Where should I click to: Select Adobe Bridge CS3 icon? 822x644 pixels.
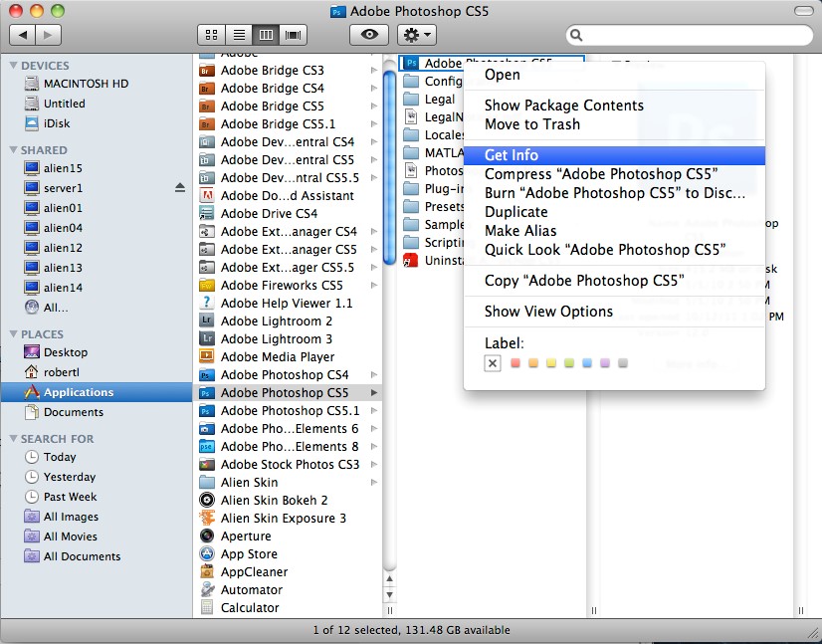(207, 71)
